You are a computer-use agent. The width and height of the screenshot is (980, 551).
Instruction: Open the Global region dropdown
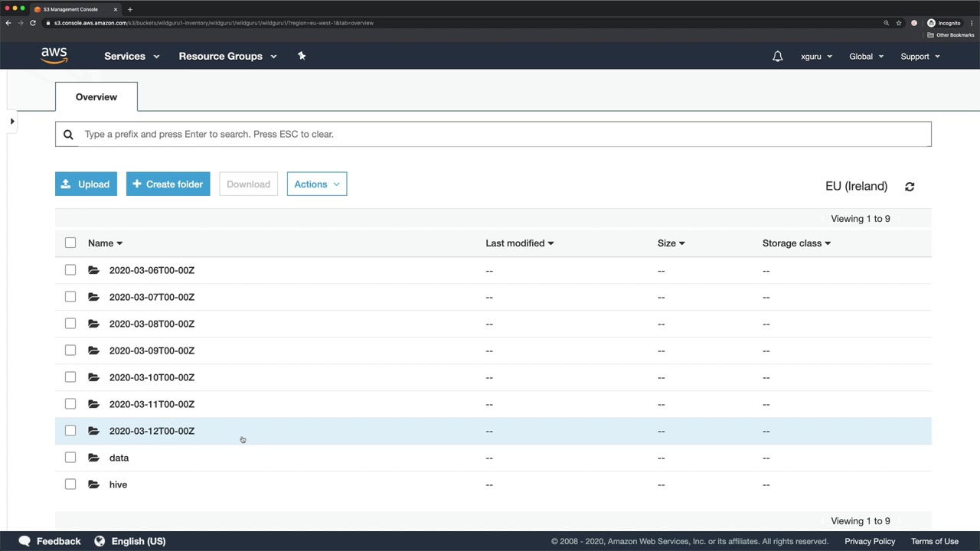tap(866, 56)
